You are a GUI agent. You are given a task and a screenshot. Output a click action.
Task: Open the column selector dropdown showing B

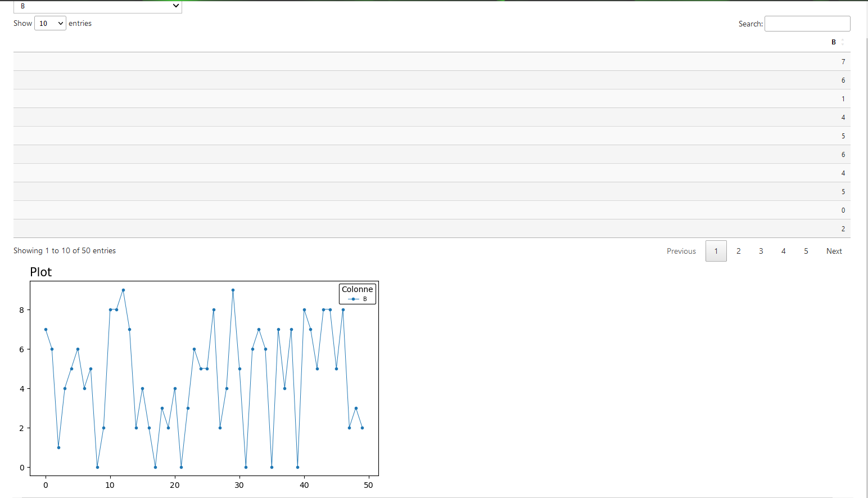click(97, 6)
